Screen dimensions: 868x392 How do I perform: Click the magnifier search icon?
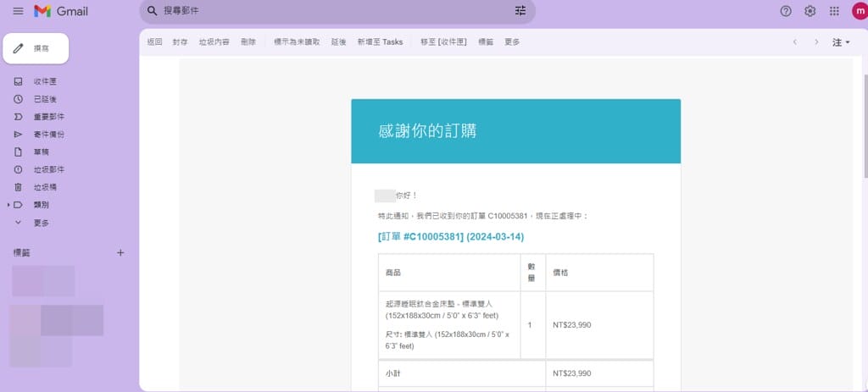click(x=153, y=10)
